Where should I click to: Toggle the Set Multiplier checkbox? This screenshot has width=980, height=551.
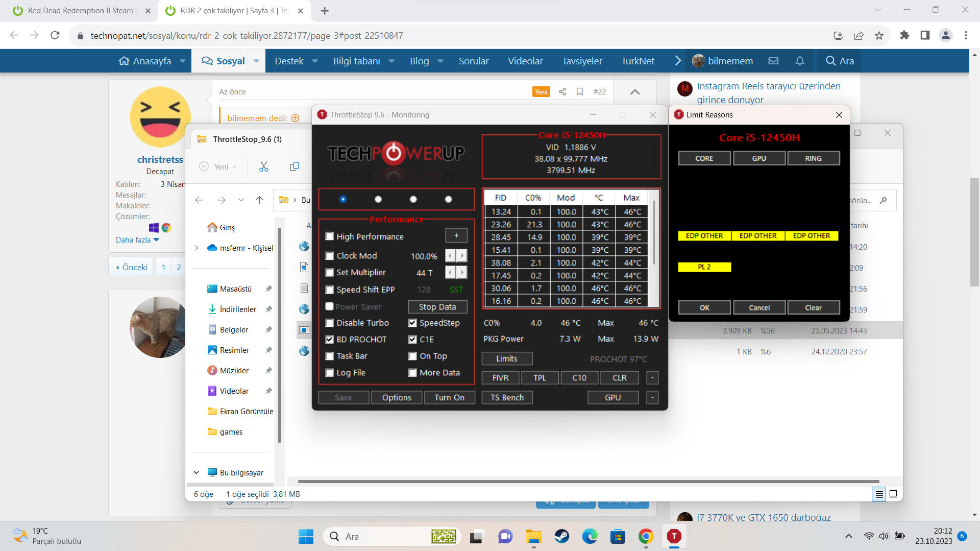(x=330, y=273)
